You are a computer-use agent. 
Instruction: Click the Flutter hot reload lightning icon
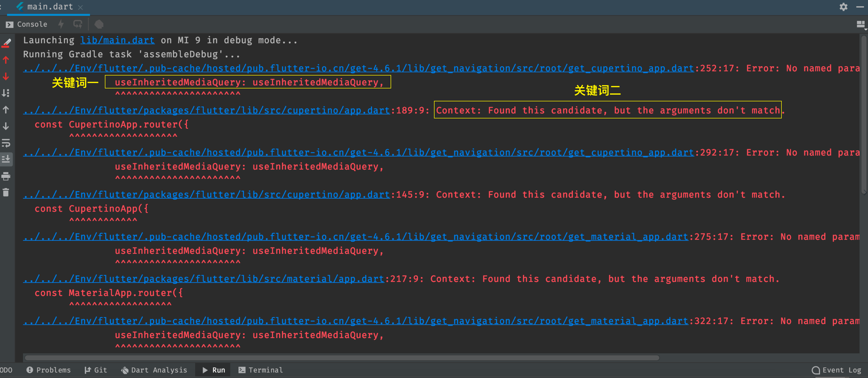pyautogui.click(x=61, y=24)
